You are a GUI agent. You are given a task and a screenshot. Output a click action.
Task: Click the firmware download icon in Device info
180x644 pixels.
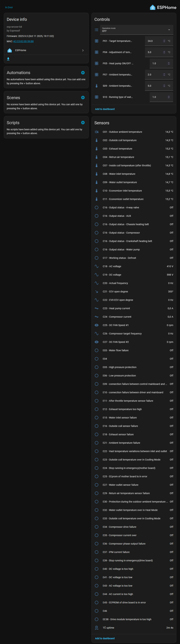pyautogui.click(x=8, y=59)
